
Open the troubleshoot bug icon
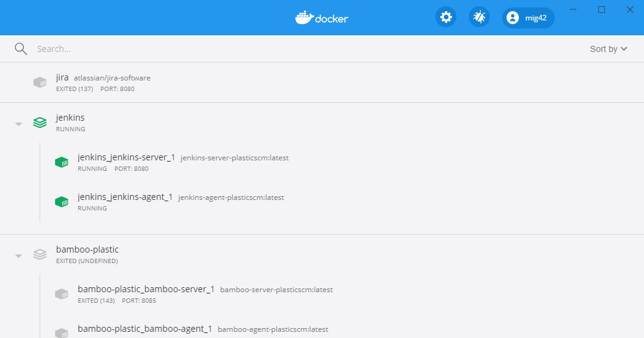(x=479, y=17)
